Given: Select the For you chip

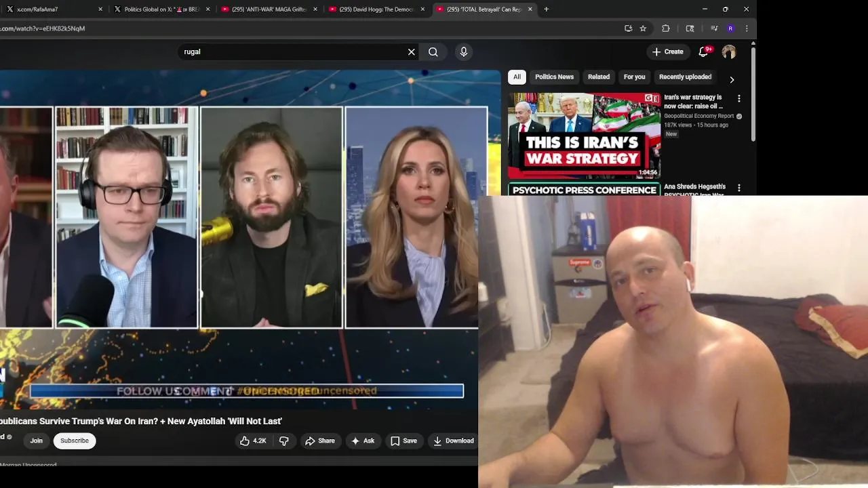Looking at the screenshot, I should [x=635, y=77].
